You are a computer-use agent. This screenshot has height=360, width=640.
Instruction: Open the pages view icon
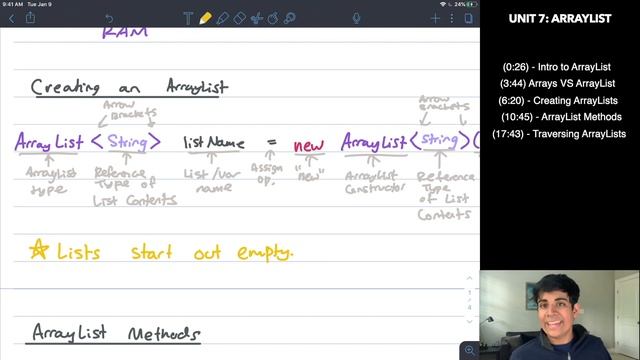pos(469,18)
